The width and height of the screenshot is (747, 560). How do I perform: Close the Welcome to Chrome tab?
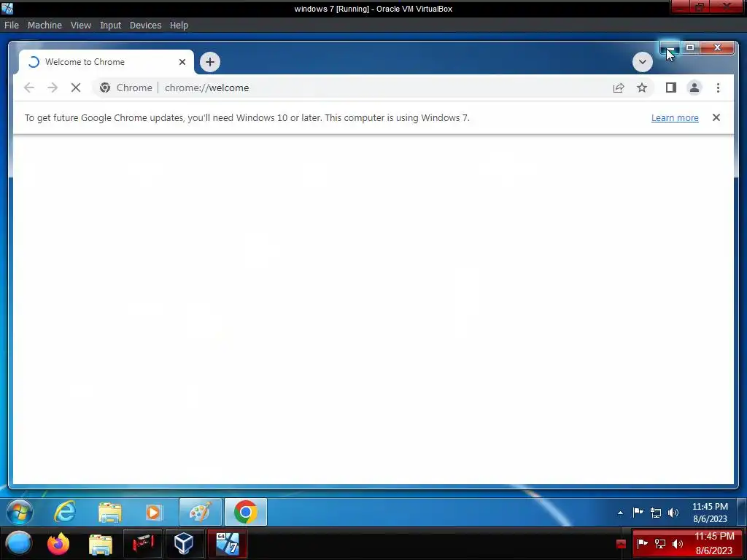click(x=182, y=62)
